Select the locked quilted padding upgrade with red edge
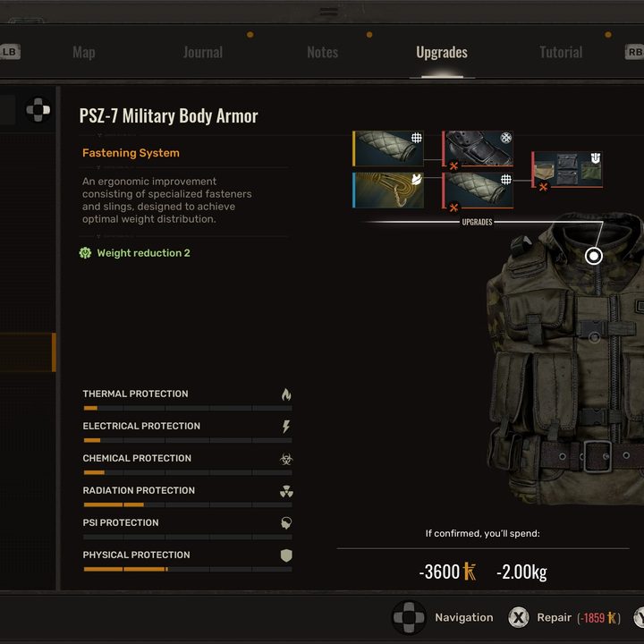 (478, 190)
